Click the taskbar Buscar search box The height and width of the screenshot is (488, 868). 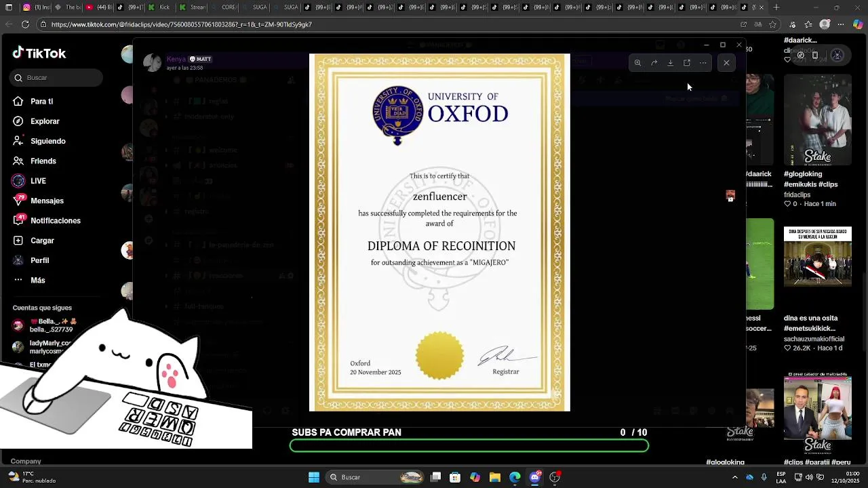point(374,477)
